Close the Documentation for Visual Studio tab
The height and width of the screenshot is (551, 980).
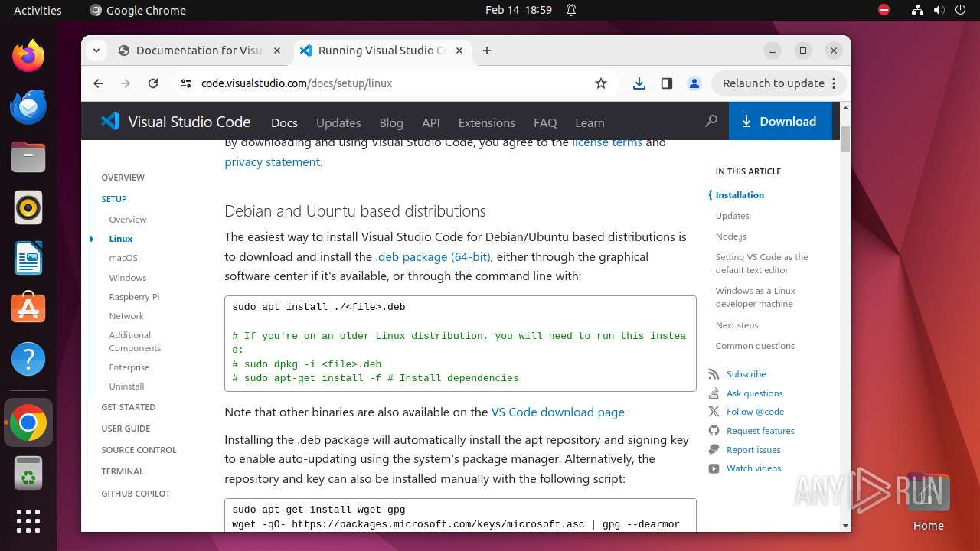click(277, 51)
